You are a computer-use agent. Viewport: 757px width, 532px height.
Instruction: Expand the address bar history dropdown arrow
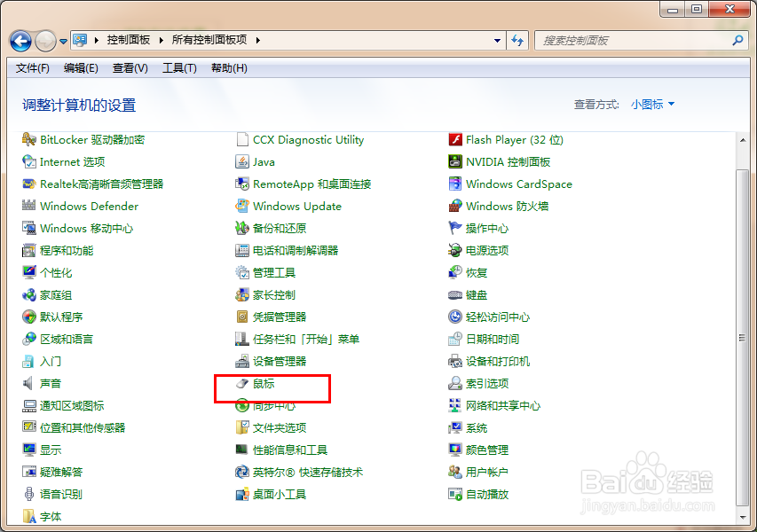[497, 41]
